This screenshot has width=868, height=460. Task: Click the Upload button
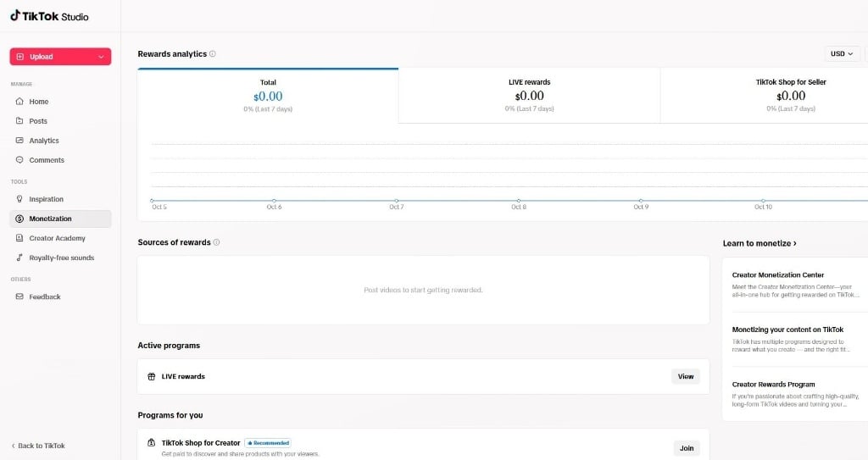pyautogui.click(x=60, y=57)
